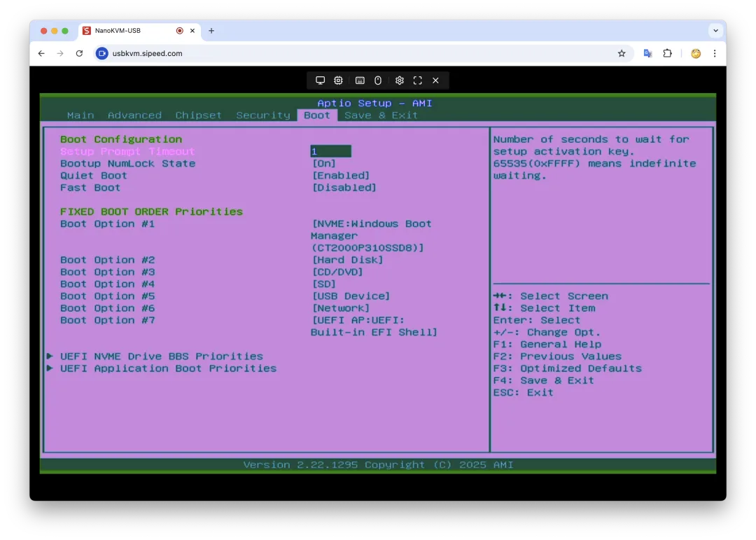Close the NanoKVM floating toolbar with X
The width and height of the screenshot is (756, 540).
click(435, 81)
